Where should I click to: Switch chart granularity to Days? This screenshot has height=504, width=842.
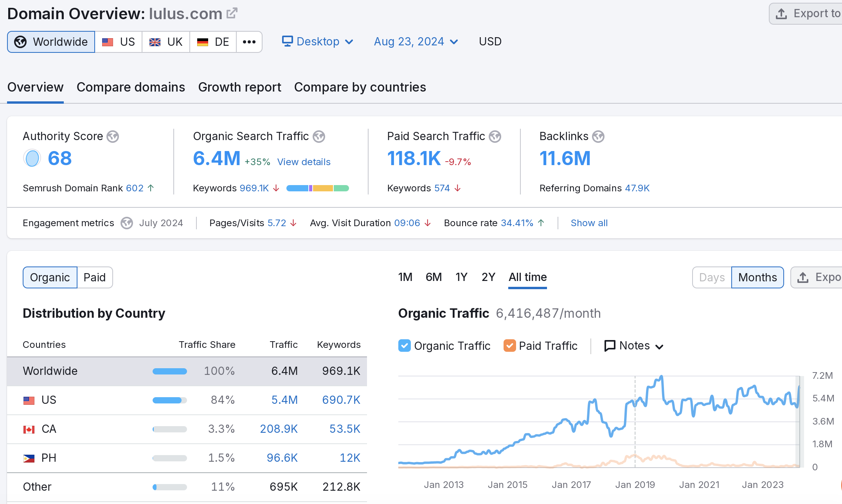[712, 277]
